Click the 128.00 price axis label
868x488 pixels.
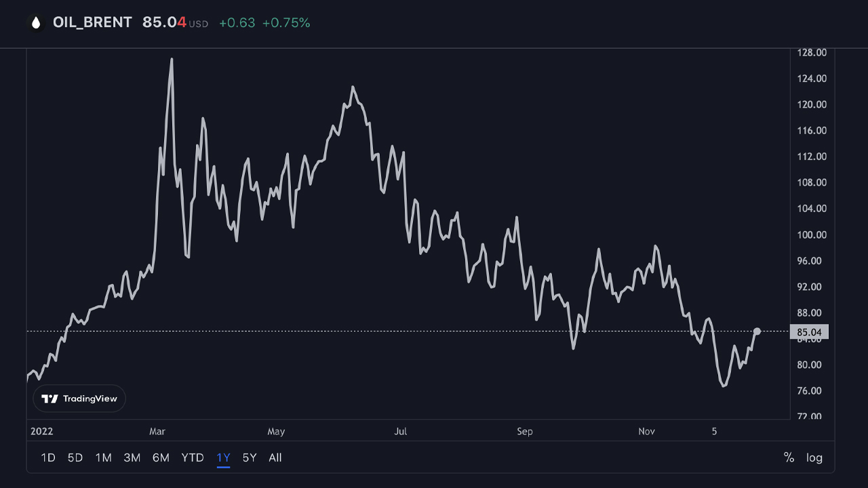click(x=812, y=53)
